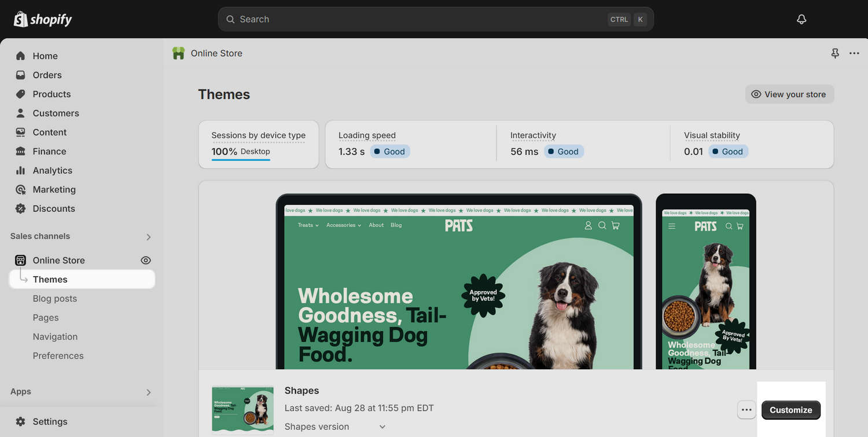The width and height of the screenshot is (868, 437).
Task: Click the Loading speed Good badge
Action: [389, 152]
